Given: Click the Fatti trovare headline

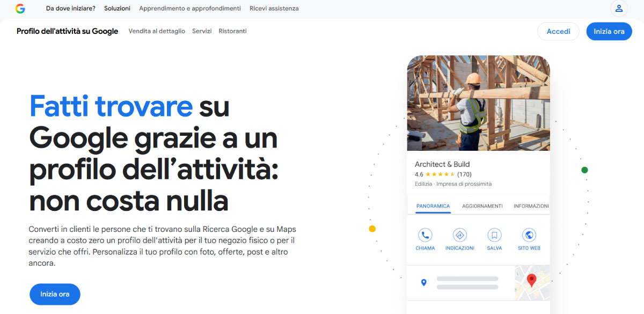Looking at the screenshot, I should (x=111, y=106).
